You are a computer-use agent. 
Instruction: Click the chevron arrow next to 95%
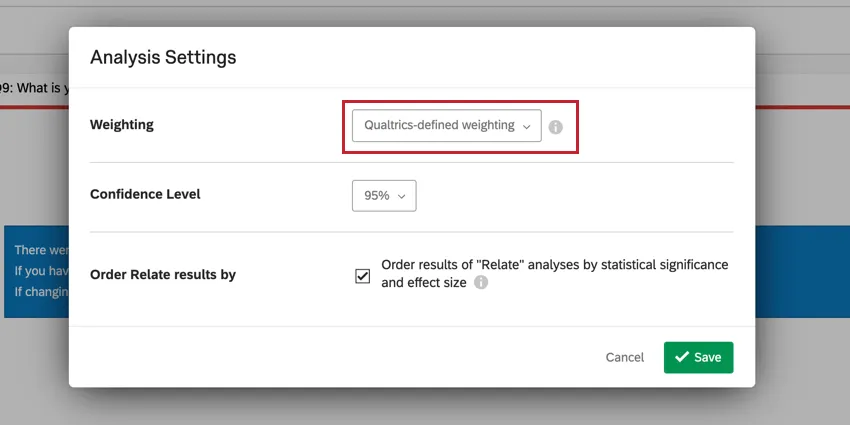pyautogui.click(x=402, y=197)
